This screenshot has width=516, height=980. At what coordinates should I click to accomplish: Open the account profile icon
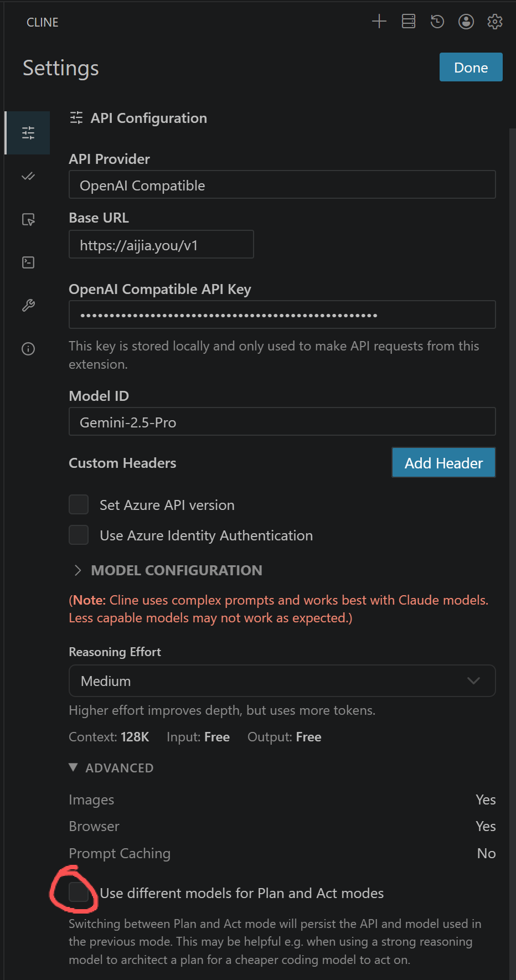coord(466,22)
